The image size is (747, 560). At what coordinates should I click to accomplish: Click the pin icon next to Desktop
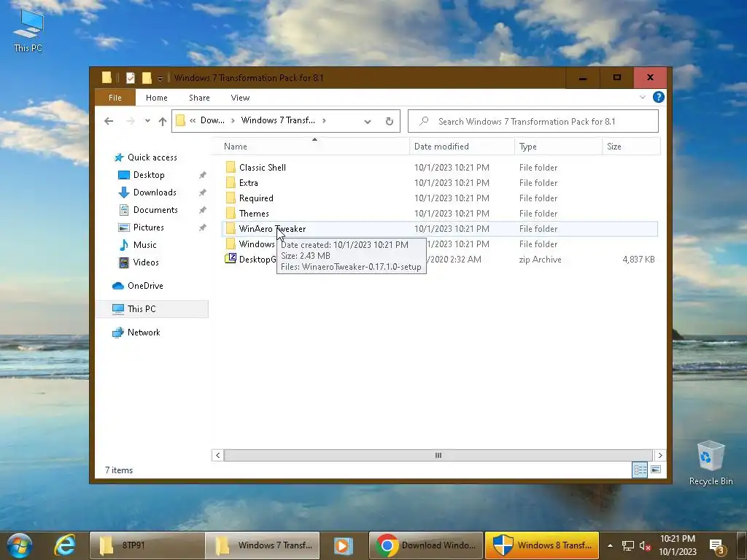(x=203, y=175)
